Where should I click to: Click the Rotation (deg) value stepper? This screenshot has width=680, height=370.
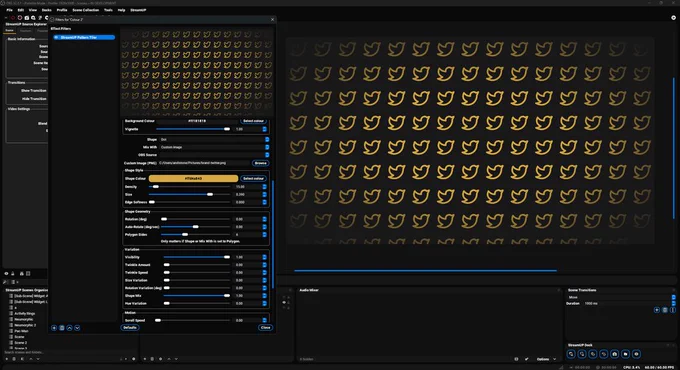click(x=265, y=219)
